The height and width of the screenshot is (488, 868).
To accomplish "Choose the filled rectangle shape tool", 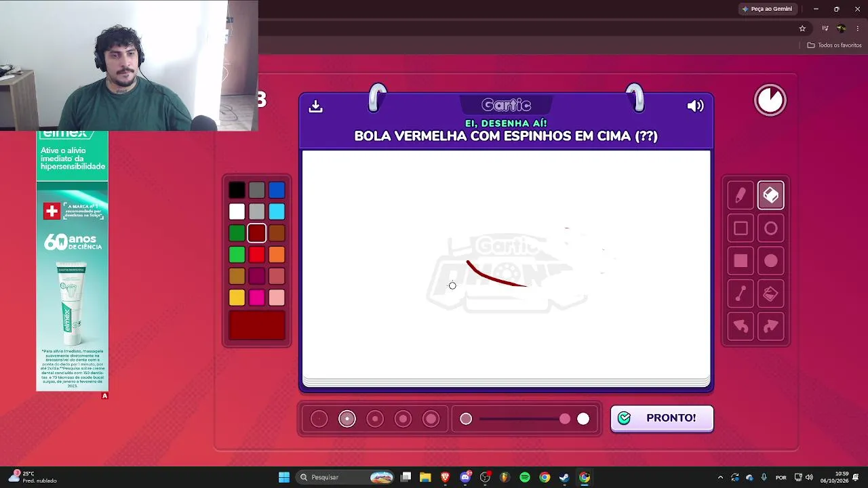I will [x=741, y=261].
